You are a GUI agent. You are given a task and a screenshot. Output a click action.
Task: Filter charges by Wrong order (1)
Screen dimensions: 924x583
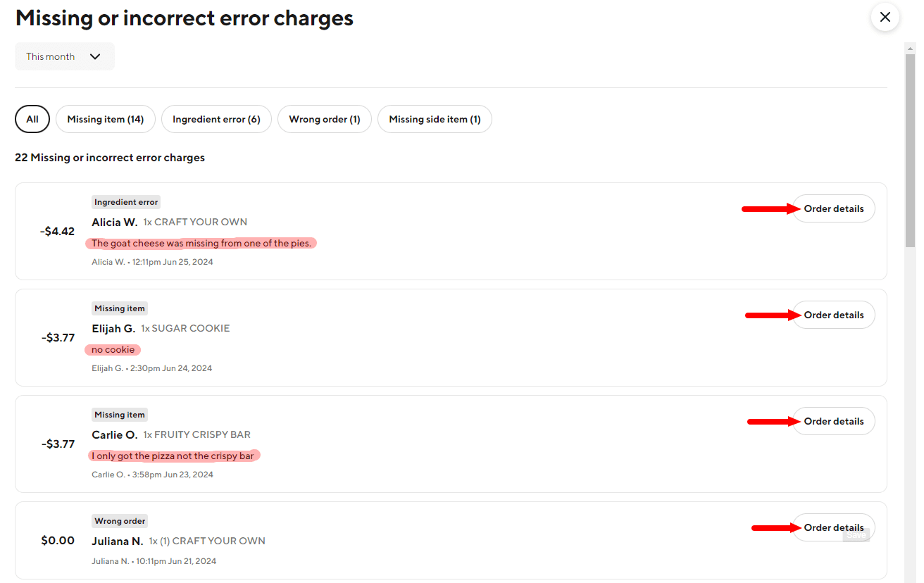[x=324, y=119]
